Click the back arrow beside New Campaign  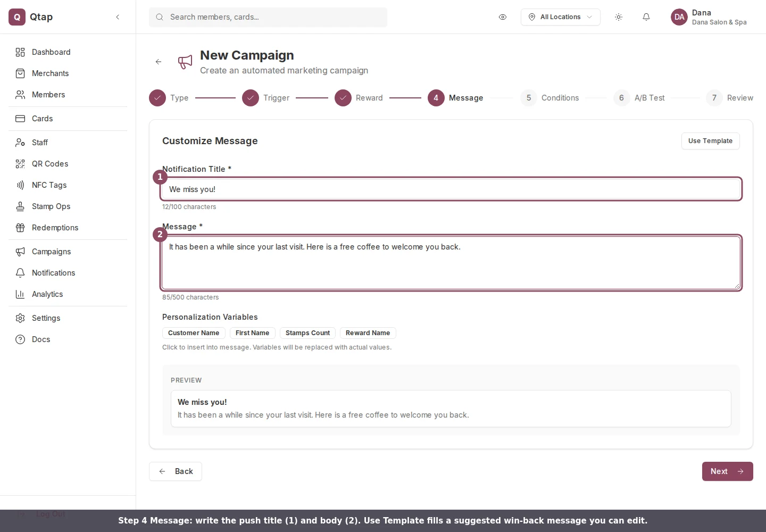coord(159,62)
